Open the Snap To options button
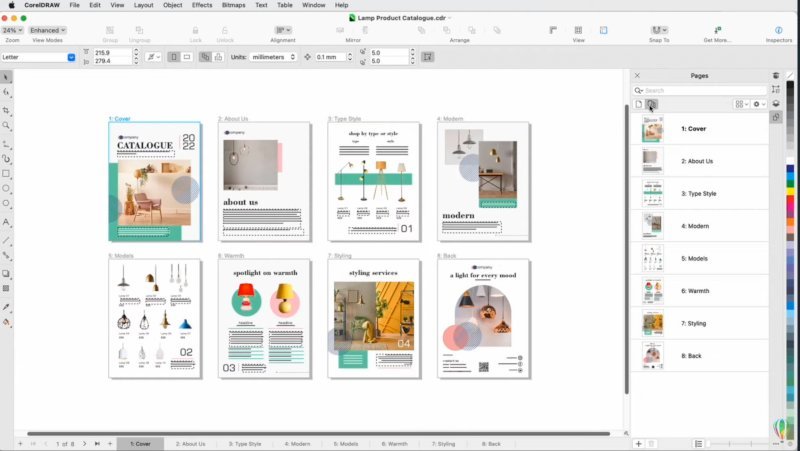800x451 pixels. point(659,30)
